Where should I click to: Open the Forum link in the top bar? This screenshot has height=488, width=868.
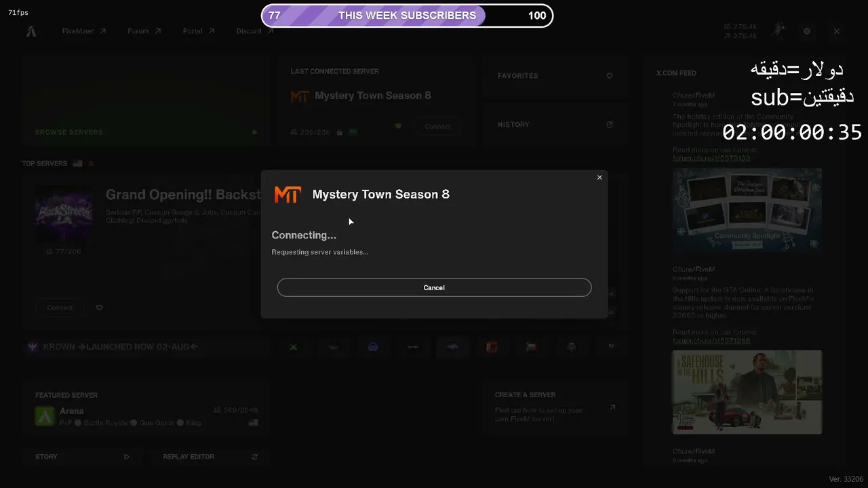click(x=144, y=31)
